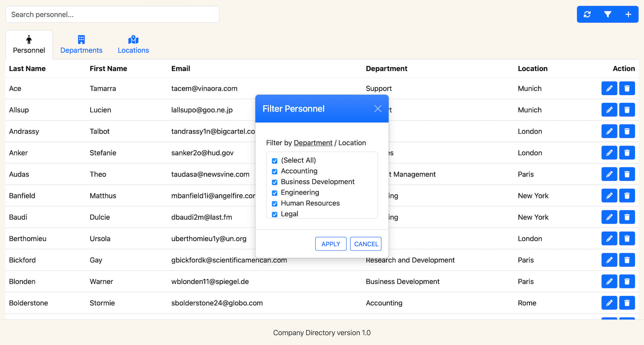The width and height of the screenshot is (644, 345).
Task: Click the Search personnel input field
Action: [x=112, y=14]
